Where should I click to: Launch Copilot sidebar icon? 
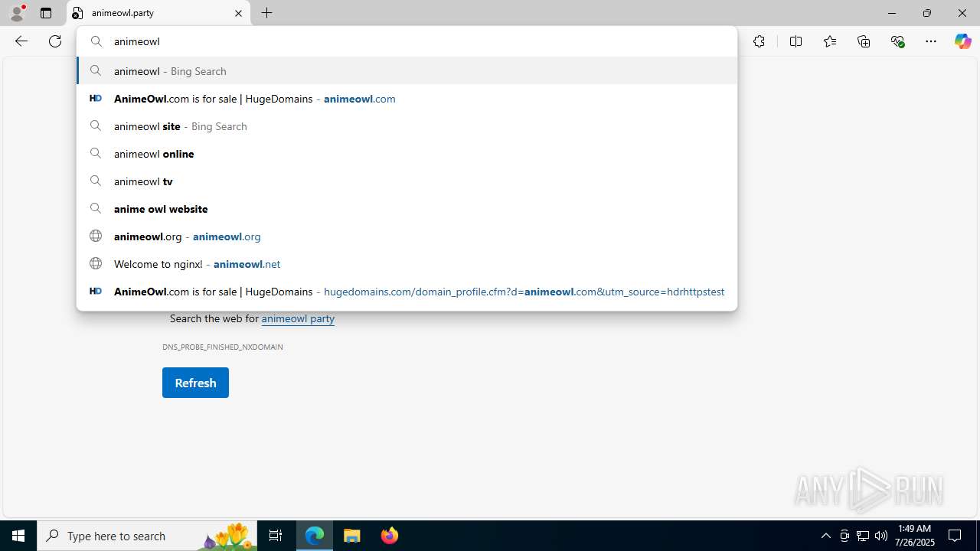pyautogui.click(x=962, y=41)
